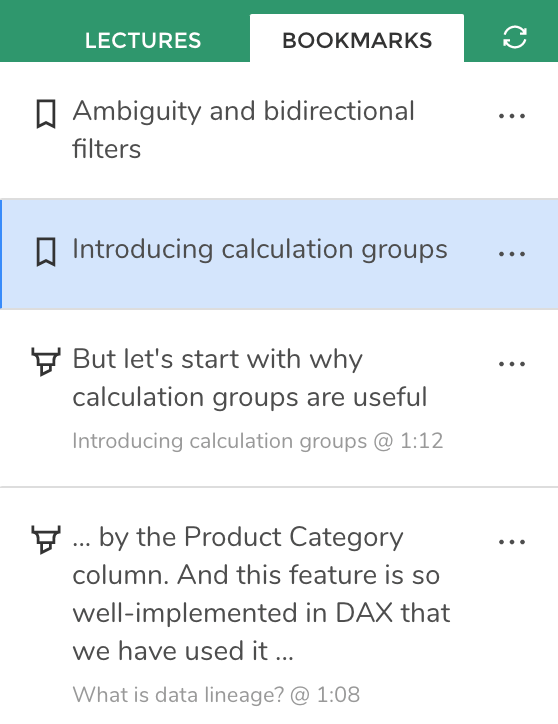Click bookmark icon beside Introducing calculation groups

click(x=46, y=252)
